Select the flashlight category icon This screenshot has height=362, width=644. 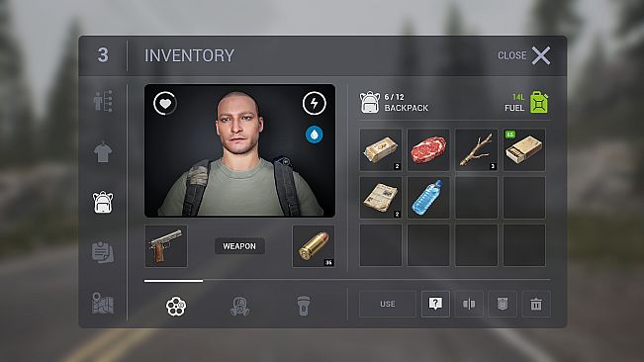(x=303, y=306)
